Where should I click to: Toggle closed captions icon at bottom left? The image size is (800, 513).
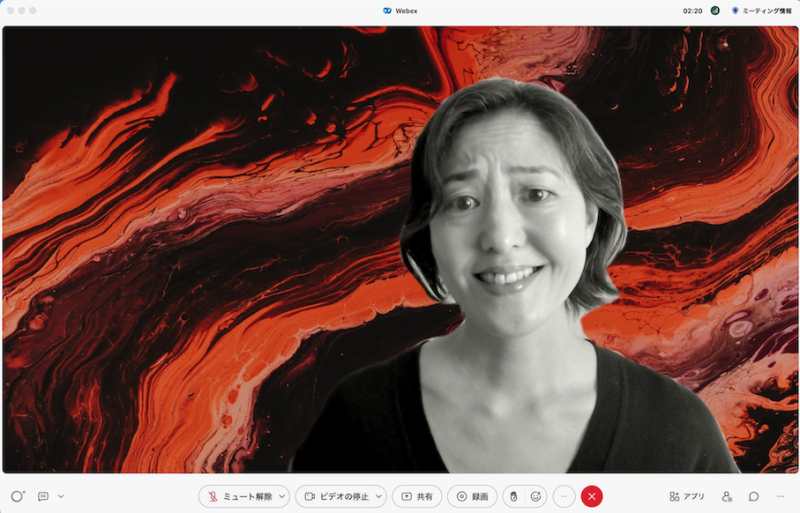coord(43,496)
